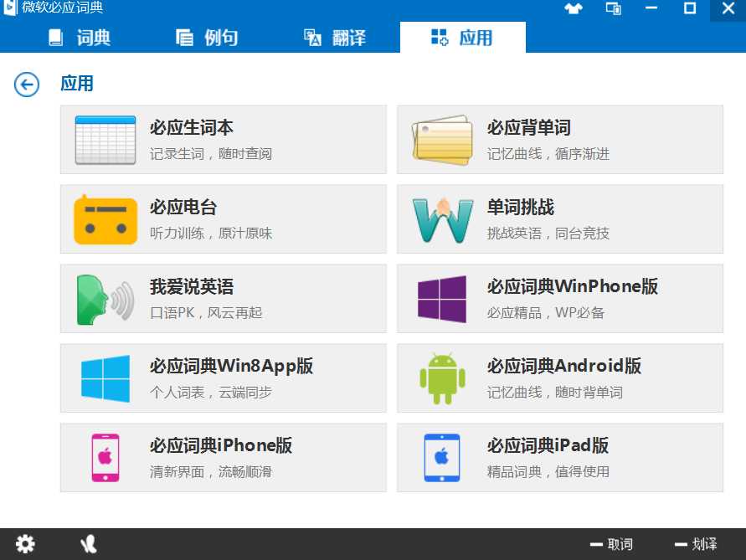
Task: Select the 应用 apps tab
Action: [462, 37]
